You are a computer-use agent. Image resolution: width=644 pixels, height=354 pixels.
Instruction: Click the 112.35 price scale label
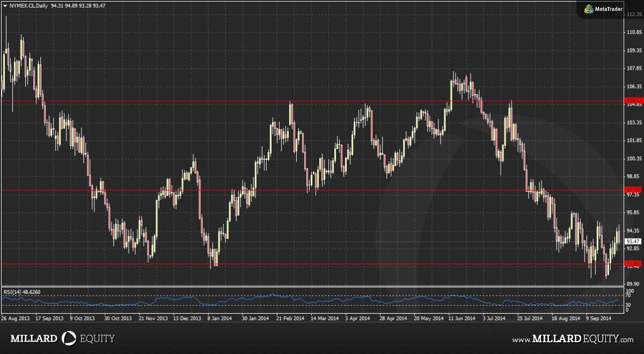pos(634,14)
